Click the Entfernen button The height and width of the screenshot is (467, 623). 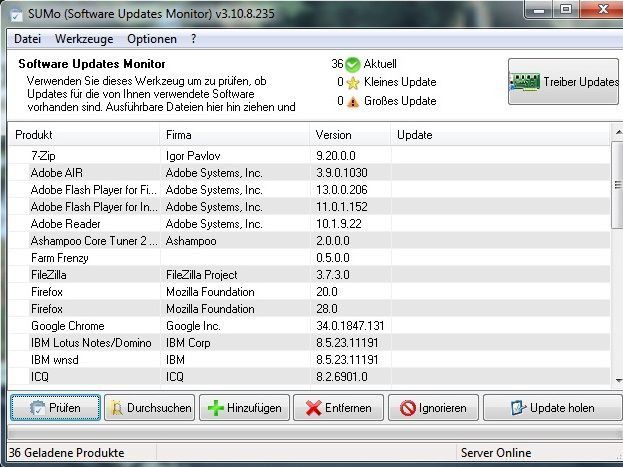coord(339,407)
